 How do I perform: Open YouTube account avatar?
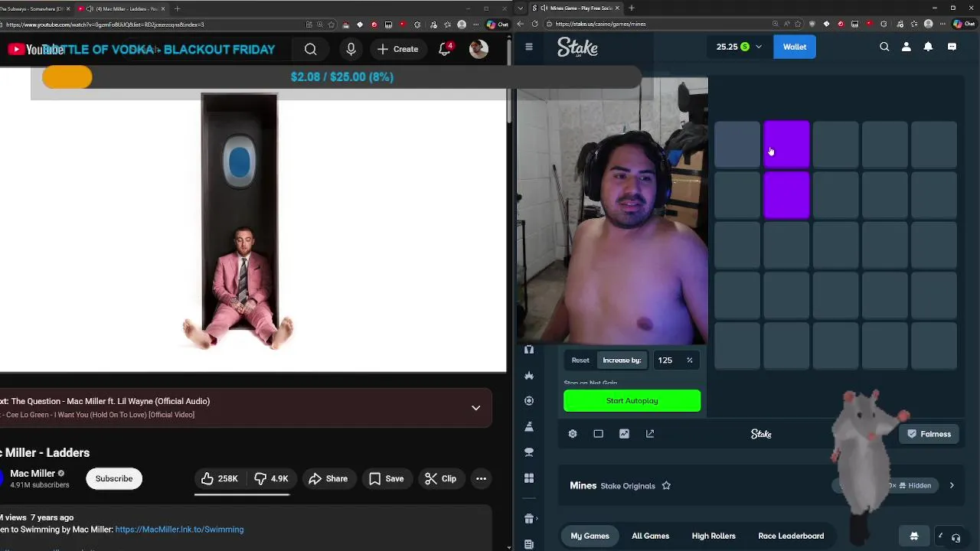click(479, 49)
